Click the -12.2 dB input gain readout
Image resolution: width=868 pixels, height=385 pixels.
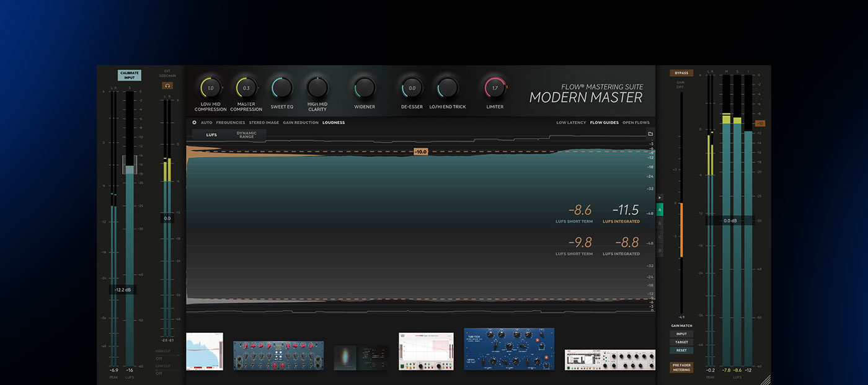coord(123,290)
